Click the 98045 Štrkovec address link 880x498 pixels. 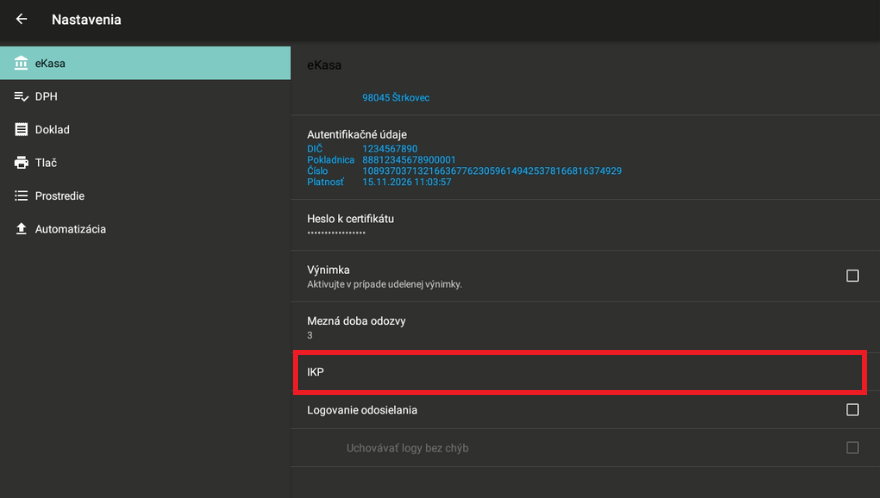396,98
